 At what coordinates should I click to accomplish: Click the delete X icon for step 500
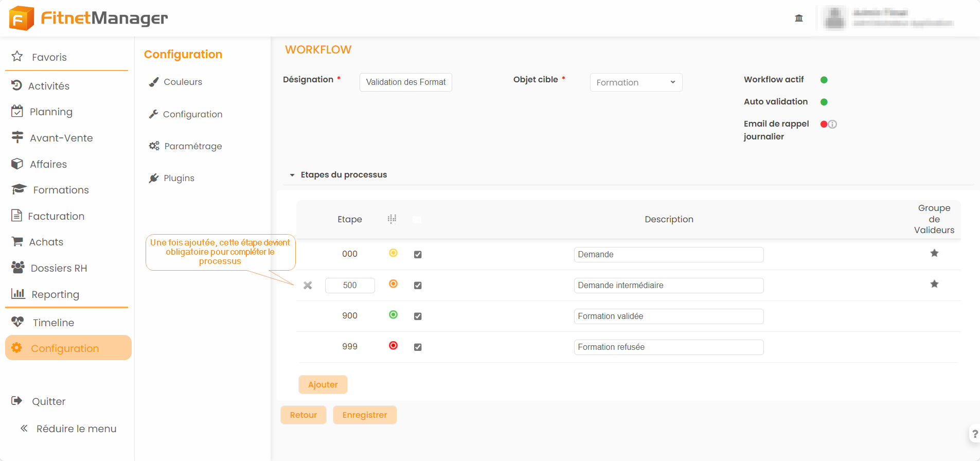(x=308, y=285)
